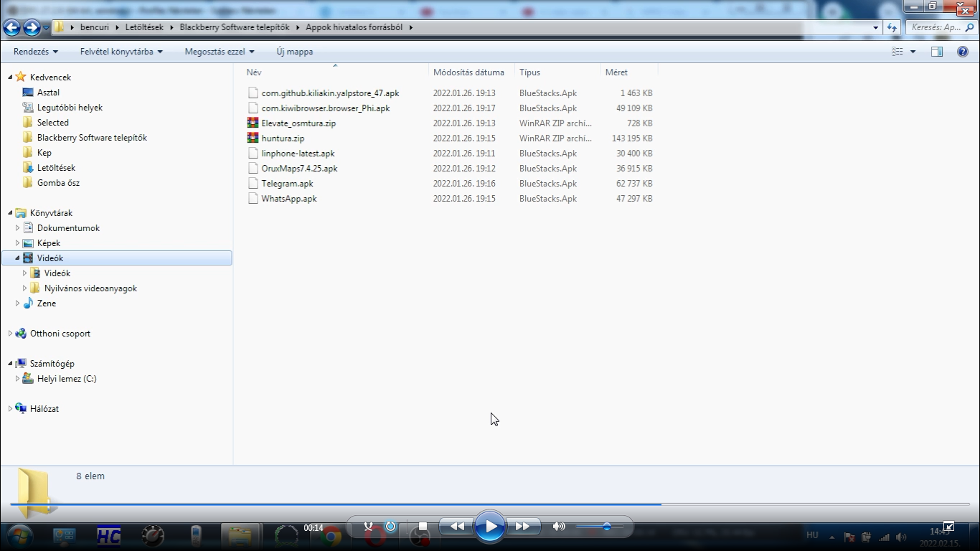Expand the Hálózat tree node
The height and width of the screenshot is (551, 980).
point(10,409)
